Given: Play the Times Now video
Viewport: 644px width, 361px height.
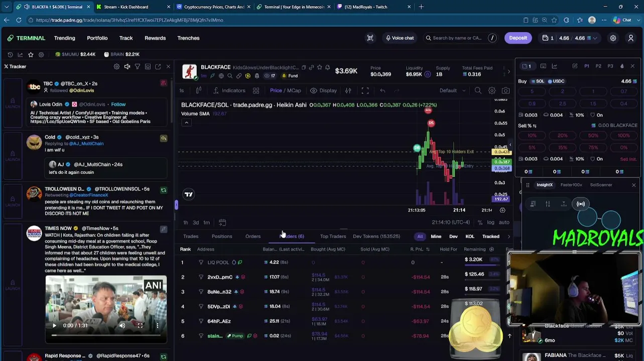Looking at the screenshot, I should coord(54,325).
